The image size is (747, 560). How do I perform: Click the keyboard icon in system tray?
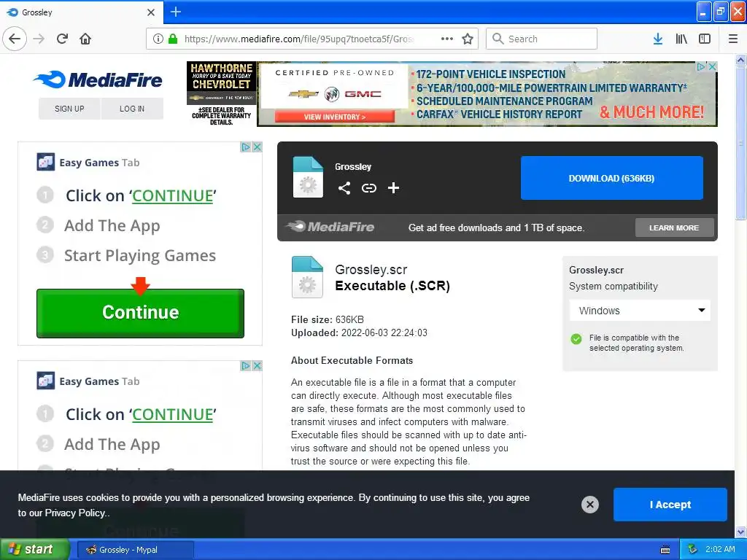point(665,550)
